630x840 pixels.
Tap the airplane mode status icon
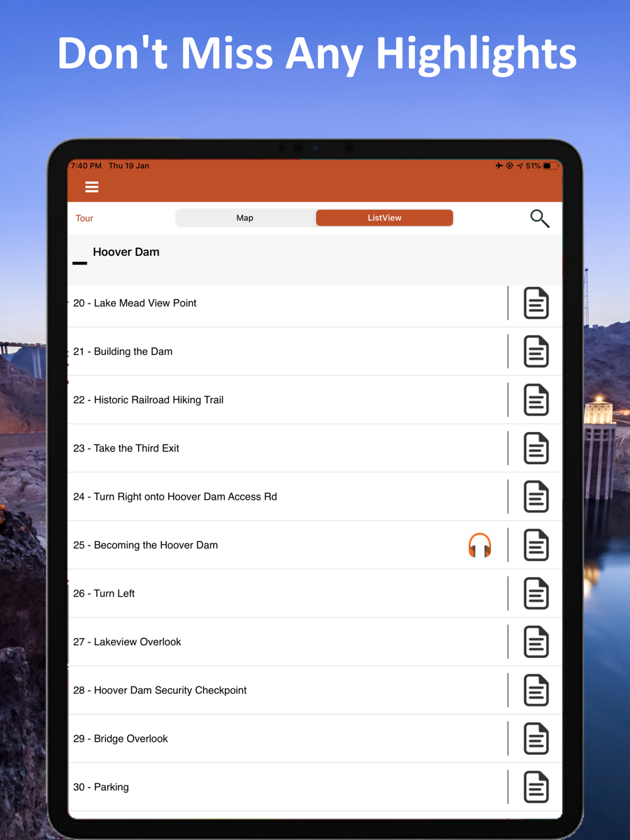click(x=499, y=166)
